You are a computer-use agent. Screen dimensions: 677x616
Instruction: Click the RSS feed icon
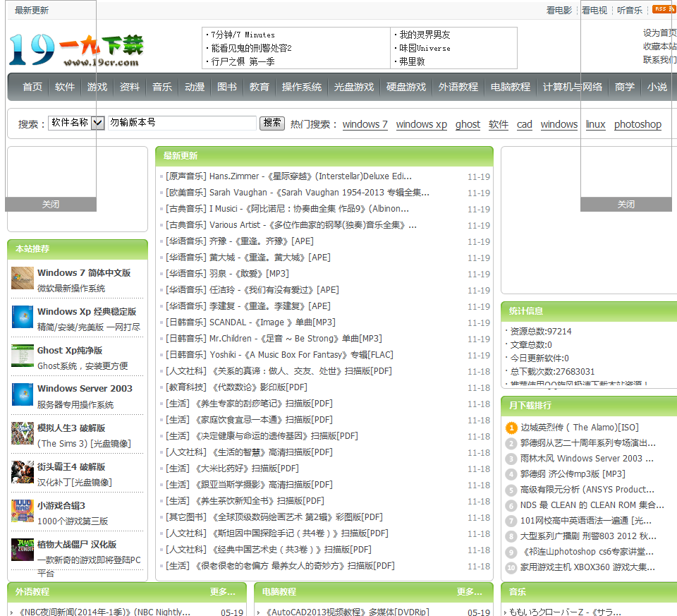click(x=664, y=9)
